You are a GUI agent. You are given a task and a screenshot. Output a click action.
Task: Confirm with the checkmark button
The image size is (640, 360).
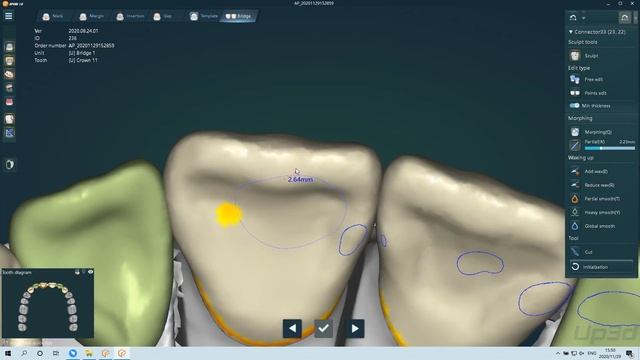point(324,328)
